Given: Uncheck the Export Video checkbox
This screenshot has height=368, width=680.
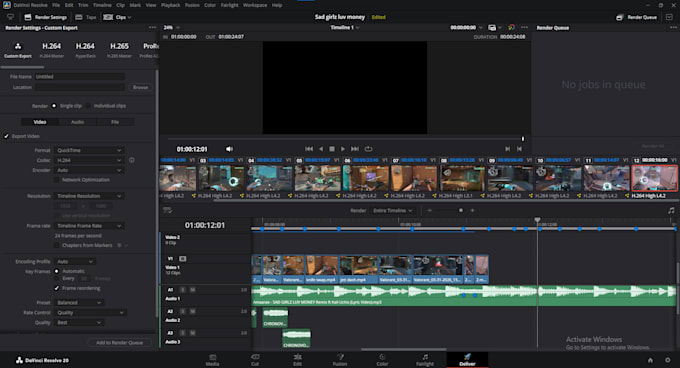Looking at the screenshot, I should [x=7, y=136].
